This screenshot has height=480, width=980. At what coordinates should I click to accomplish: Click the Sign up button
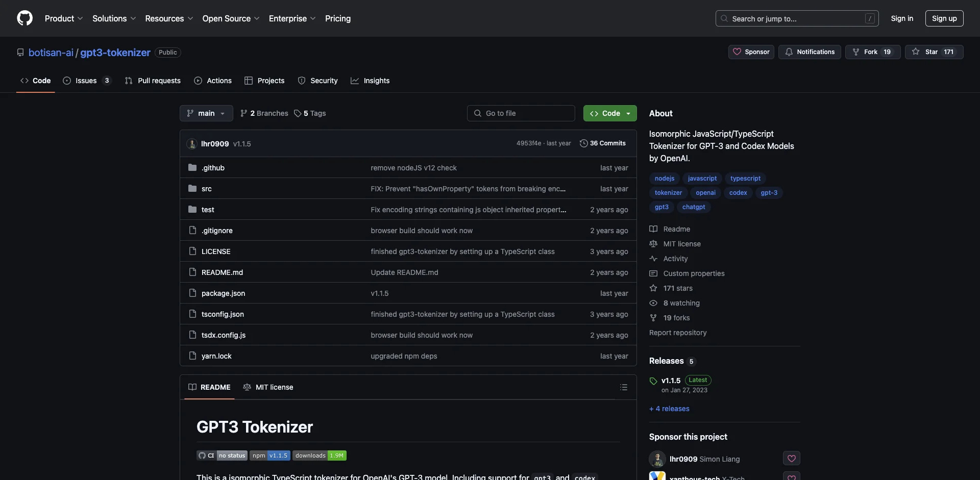pyautogui.click(x=944, y=18)
